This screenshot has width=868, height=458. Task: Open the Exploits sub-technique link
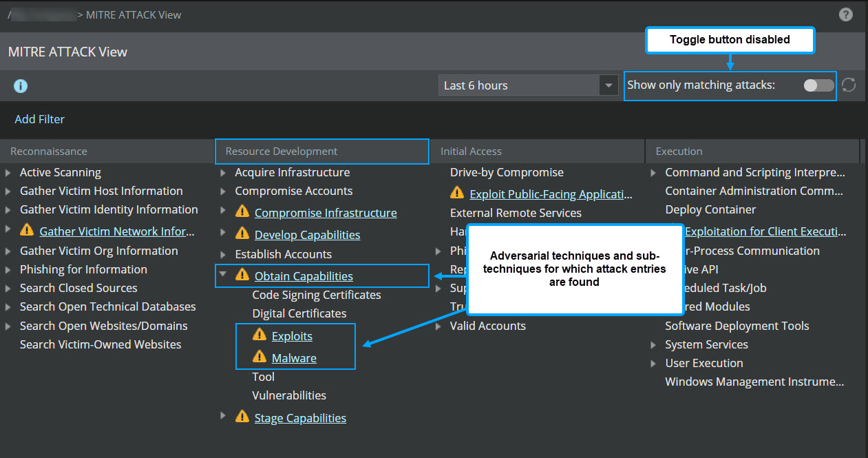click(292, 336)
